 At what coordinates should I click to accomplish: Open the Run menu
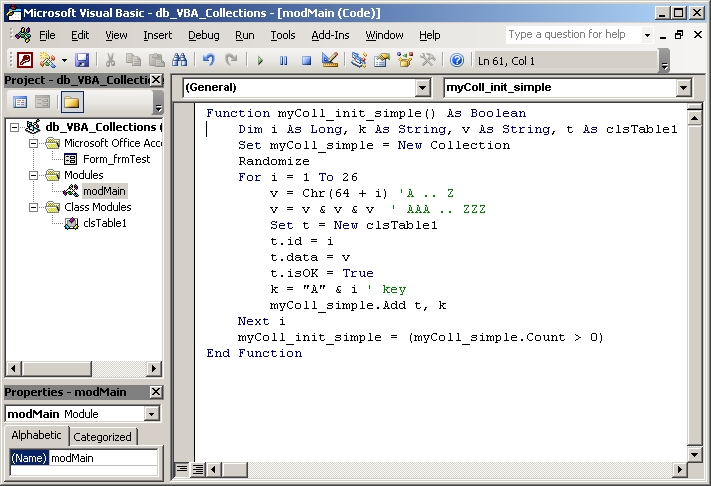coord(245,35)
